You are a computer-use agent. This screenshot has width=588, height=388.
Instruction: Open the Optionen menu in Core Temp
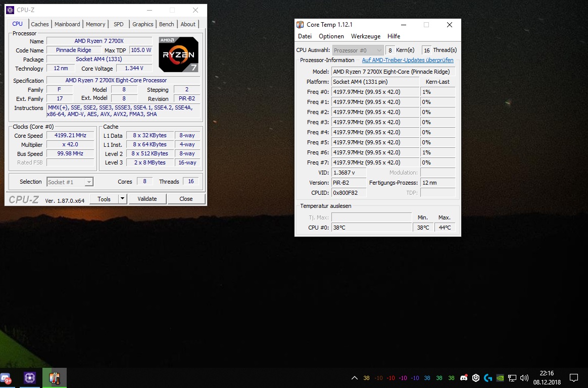[331, 36]
